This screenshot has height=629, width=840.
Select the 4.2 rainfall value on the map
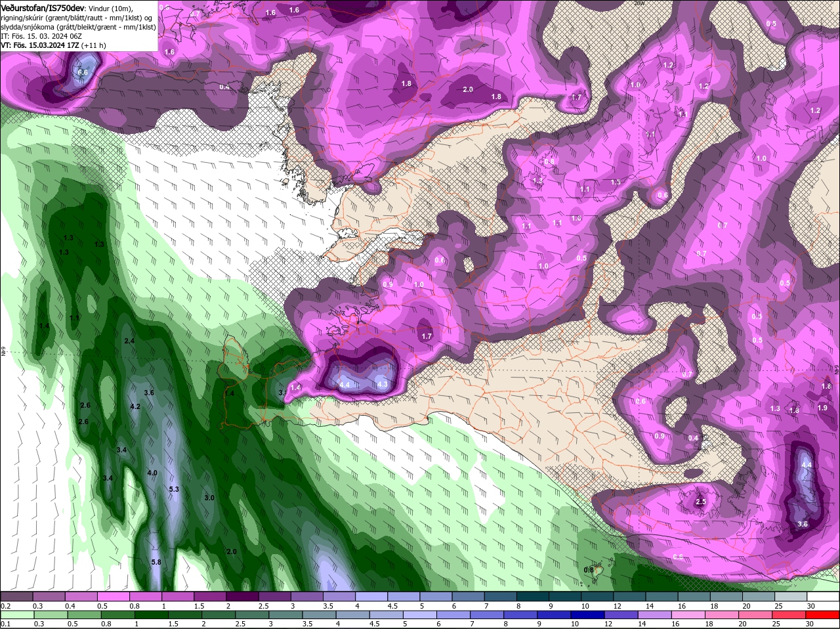[x=135, y=406]
